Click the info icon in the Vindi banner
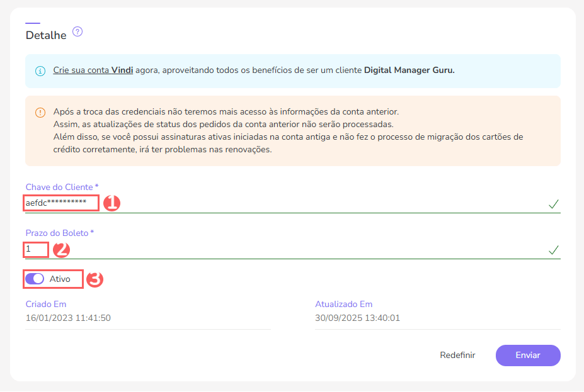Image resolution: width=584 pixels, height=392 pixels. tap(40, 71)
